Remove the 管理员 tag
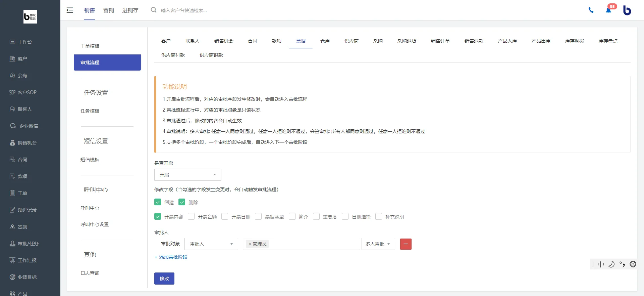This screenshot has height=296, width=644. [250, 244]
